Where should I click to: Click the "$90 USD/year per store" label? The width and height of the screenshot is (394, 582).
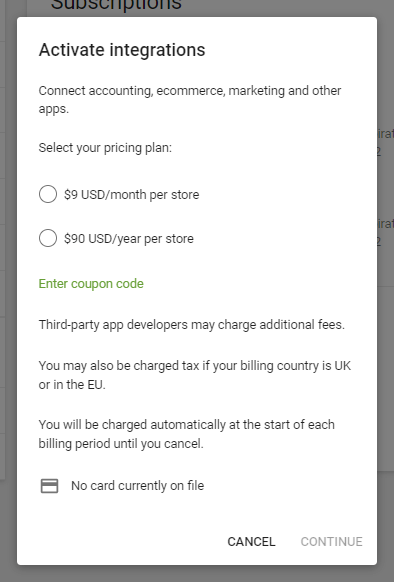tap(128, 239)
